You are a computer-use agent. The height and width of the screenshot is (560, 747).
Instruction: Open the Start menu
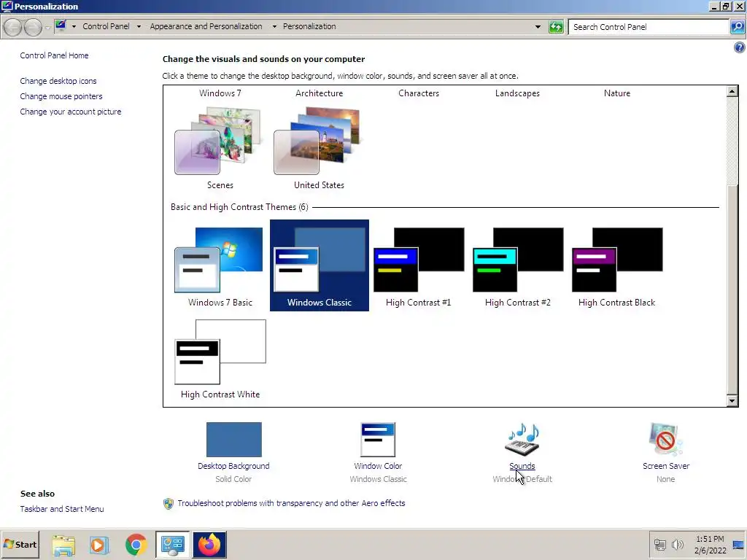coord(20,544)
